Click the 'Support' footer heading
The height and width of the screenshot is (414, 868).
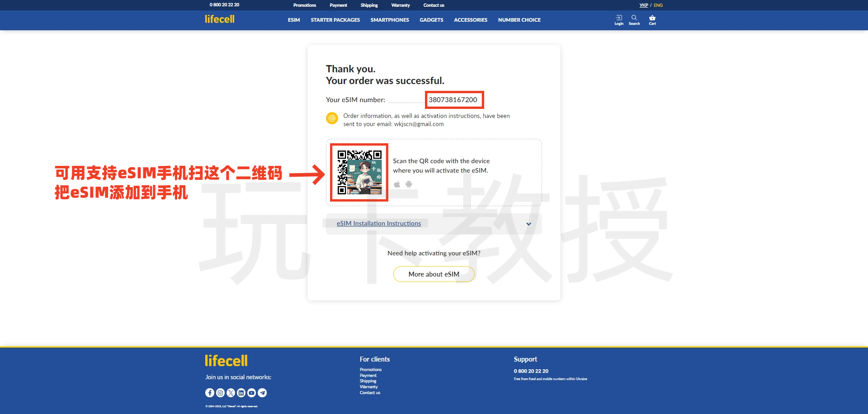[525, 359]
